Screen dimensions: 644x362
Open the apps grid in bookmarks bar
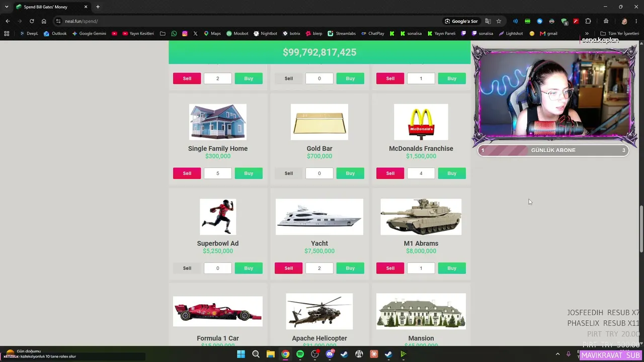(7, 34)
